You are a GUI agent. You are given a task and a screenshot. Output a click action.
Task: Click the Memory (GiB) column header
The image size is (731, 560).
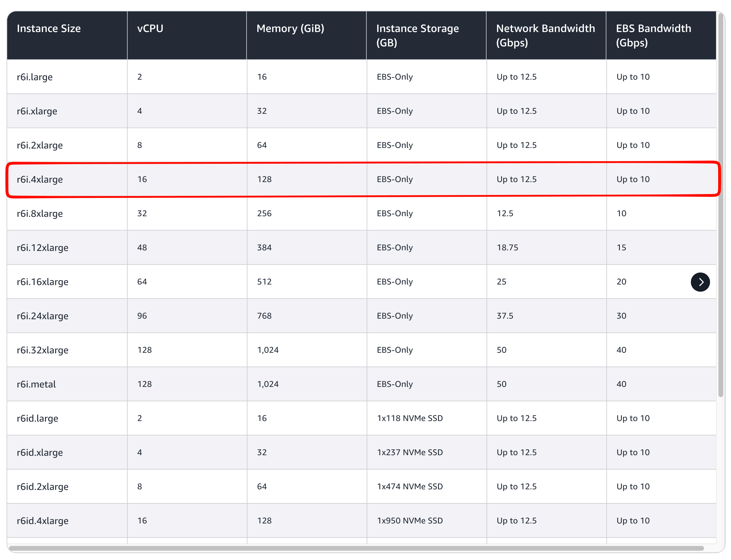pos(306,35)
